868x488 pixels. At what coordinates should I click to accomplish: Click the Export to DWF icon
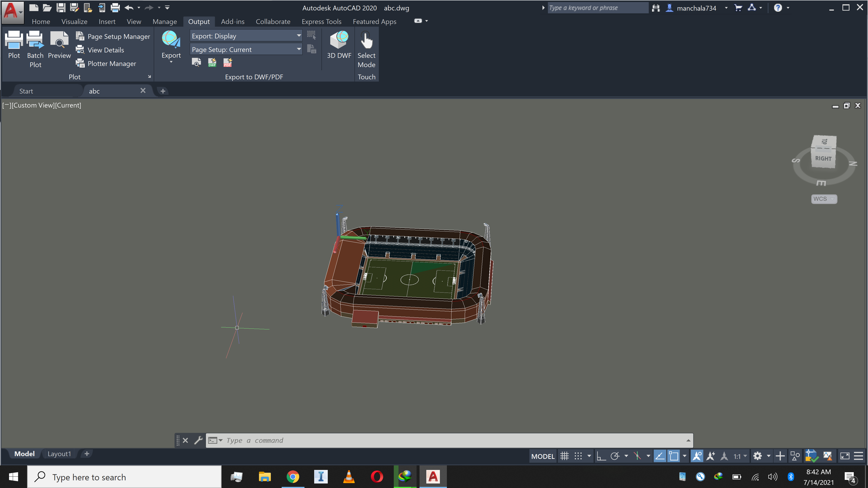[x=212, y=62]
